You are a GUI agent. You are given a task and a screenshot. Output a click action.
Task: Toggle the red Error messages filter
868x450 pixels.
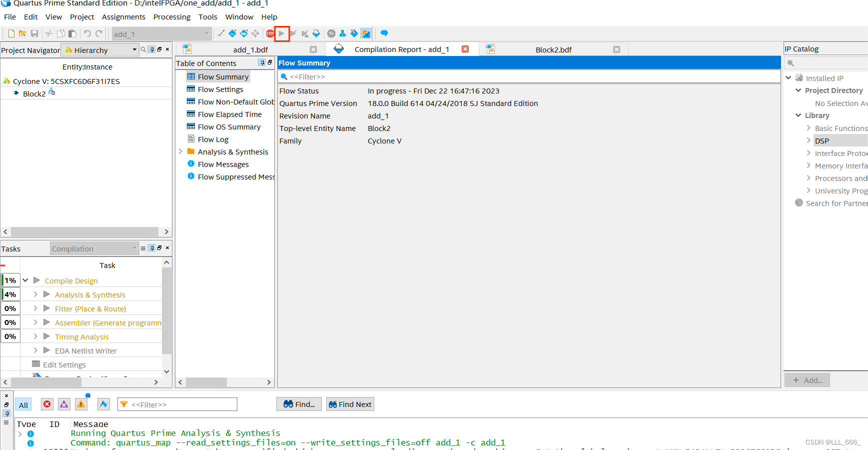click(x=47, y=404)
